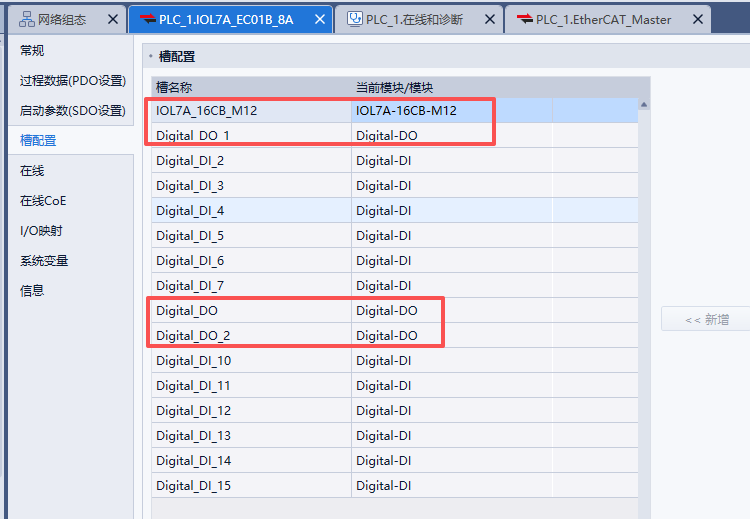Click the << 新增 button

pyautogui.click(x=706, y=319)
